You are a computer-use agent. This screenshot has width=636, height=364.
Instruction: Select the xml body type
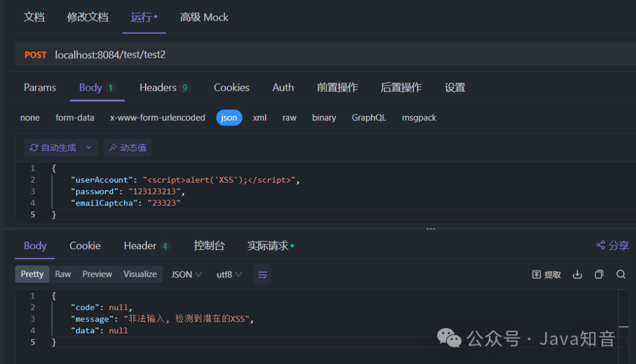[260, 118]
